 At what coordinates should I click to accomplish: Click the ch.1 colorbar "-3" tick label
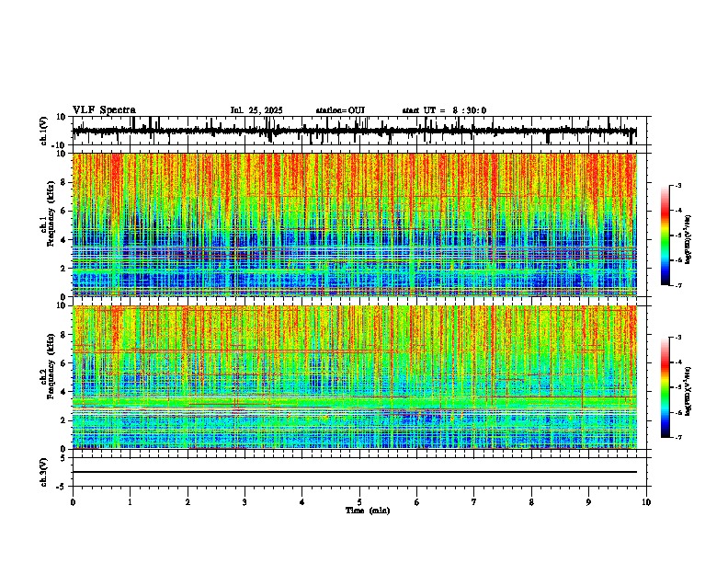pos(678,186)
